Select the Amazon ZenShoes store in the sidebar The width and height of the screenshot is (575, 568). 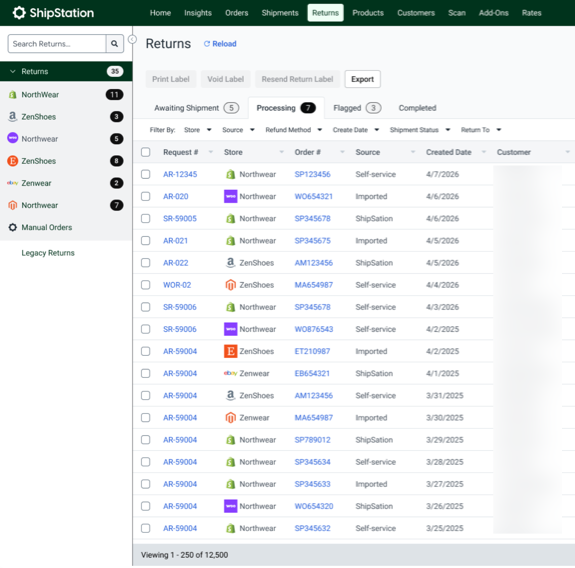66,117
